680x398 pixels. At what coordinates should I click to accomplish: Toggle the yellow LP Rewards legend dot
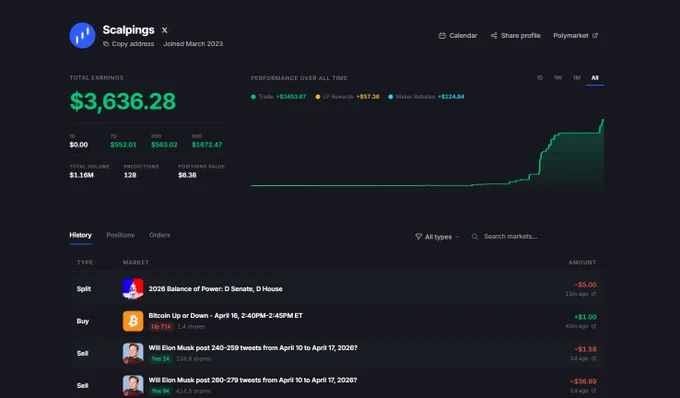(x=317, y=97)
